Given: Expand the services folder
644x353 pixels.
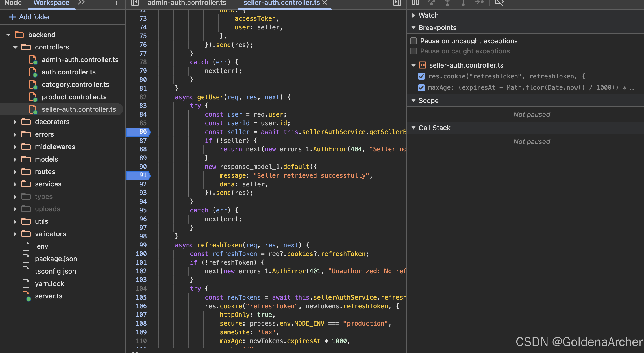Looking at the screenshot, I should [x=15, y=184].
